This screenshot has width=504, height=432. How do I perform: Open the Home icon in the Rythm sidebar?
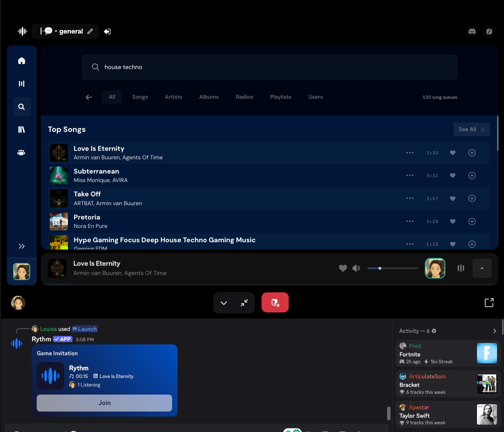click(22, 61)
